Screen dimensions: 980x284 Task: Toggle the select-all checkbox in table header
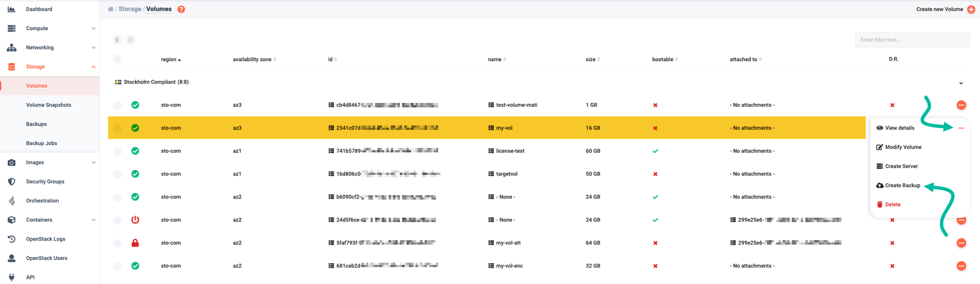pyautogui.click(x=117, y=59)
